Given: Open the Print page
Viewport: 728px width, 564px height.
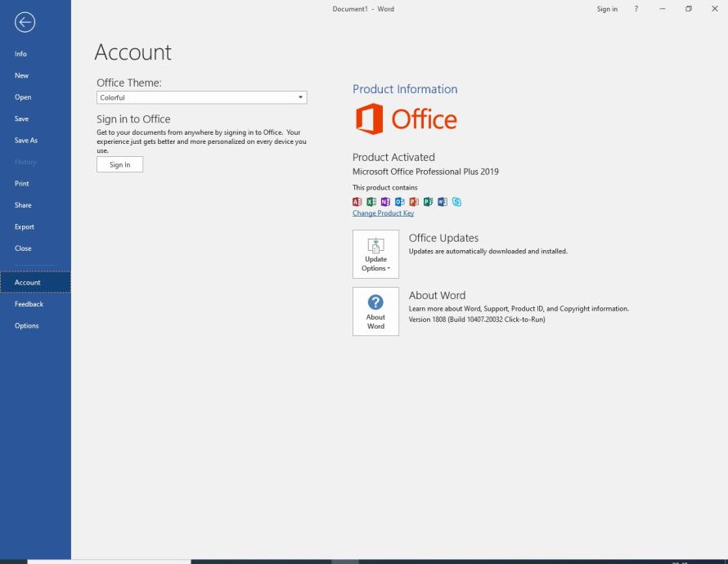Looking at the screenshot, I should click(35, 183).
